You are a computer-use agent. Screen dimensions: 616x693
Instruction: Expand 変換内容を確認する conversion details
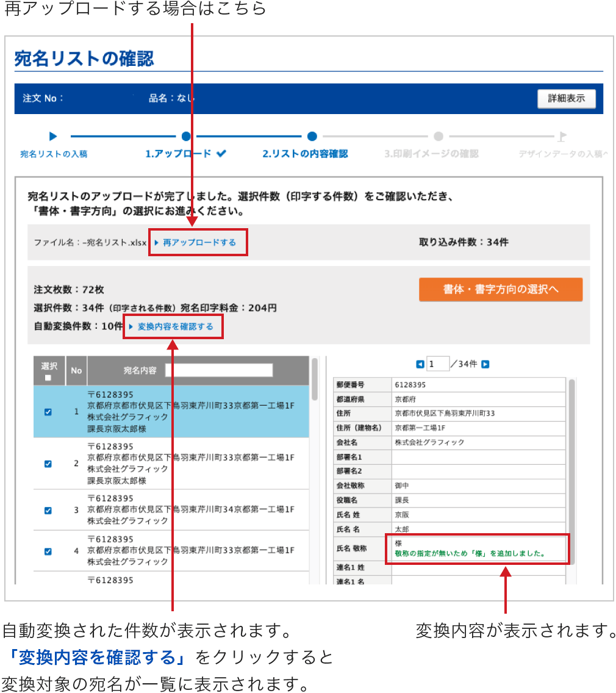[174, 327]
